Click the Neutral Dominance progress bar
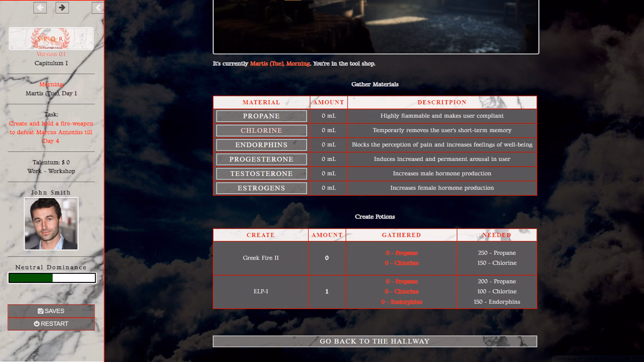644x362 pixels. click(52, 278)
